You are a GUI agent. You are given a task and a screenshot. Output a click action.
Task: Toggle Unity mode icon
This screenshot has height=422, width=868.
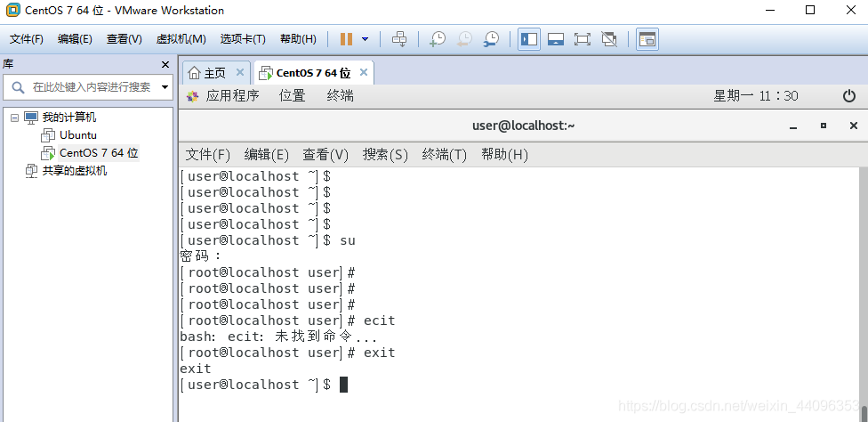[609, 39]
